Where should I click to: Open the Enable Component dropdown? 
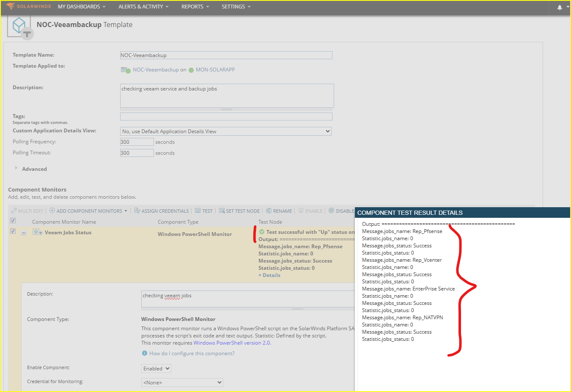pyautogui.click(x=156, y=369)
